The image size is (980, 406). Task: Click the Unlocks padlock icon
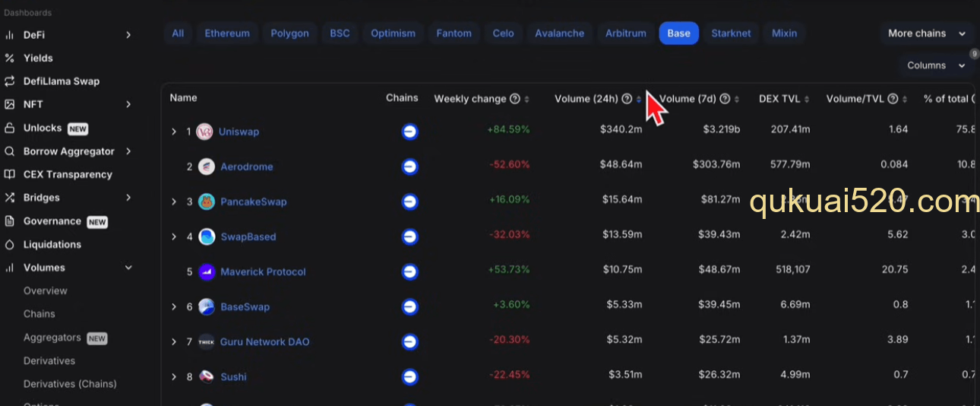(x=10, y=128)
